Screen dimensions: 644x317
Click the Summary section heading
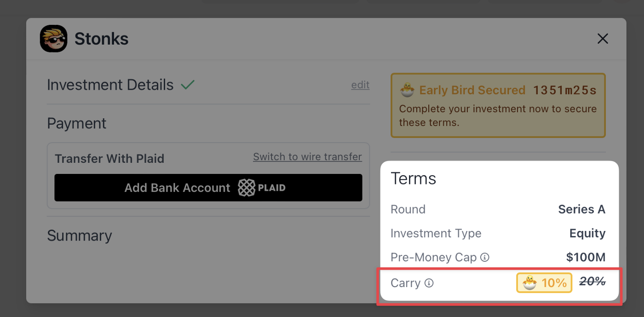coord(80,236)
